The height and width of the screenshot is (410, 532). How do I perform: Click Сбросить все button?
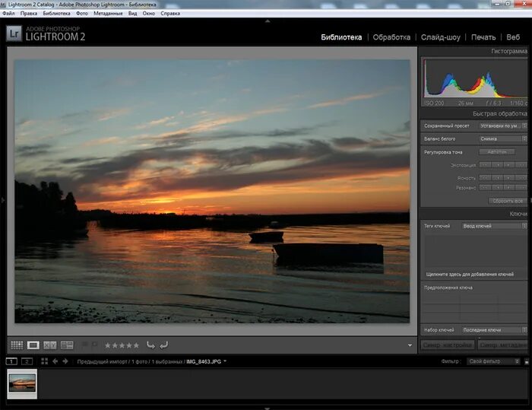508,201
